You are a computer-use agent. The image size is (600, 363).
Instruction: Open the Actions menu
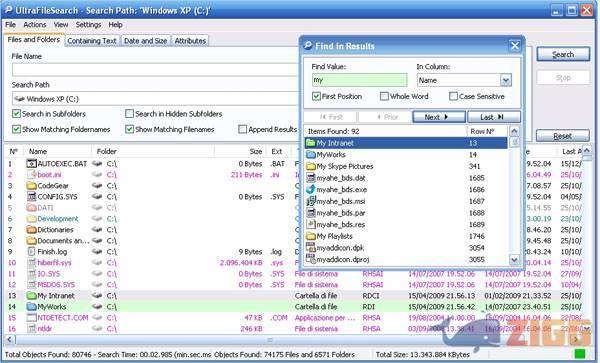[34, 25]
